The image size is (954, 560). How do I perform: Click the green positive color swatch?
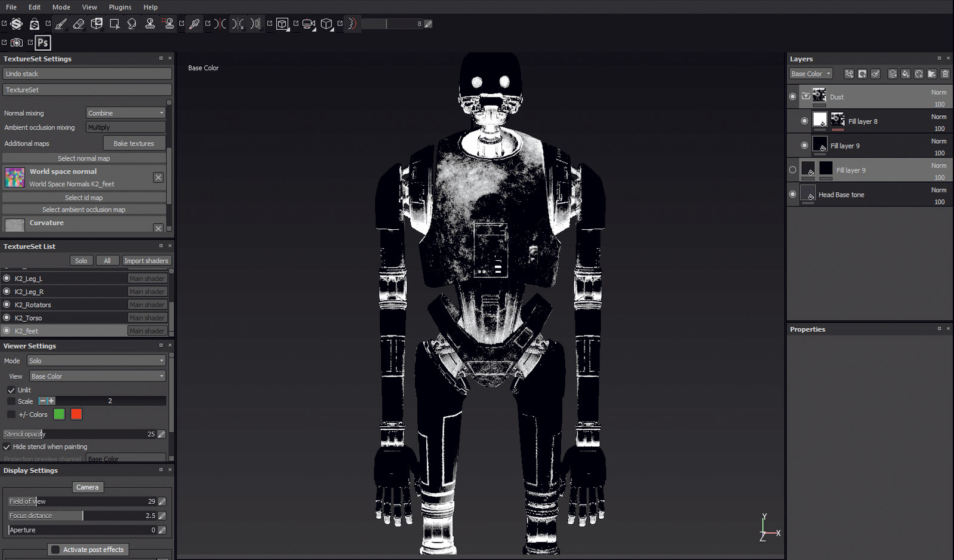(x=59, y=414)
